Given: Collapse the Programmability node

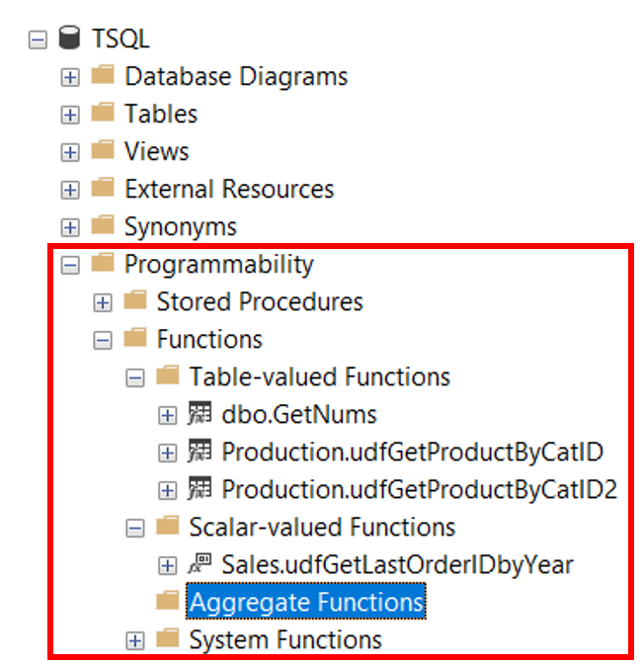Looking at the screenshot, I should (x=70, y=266).
